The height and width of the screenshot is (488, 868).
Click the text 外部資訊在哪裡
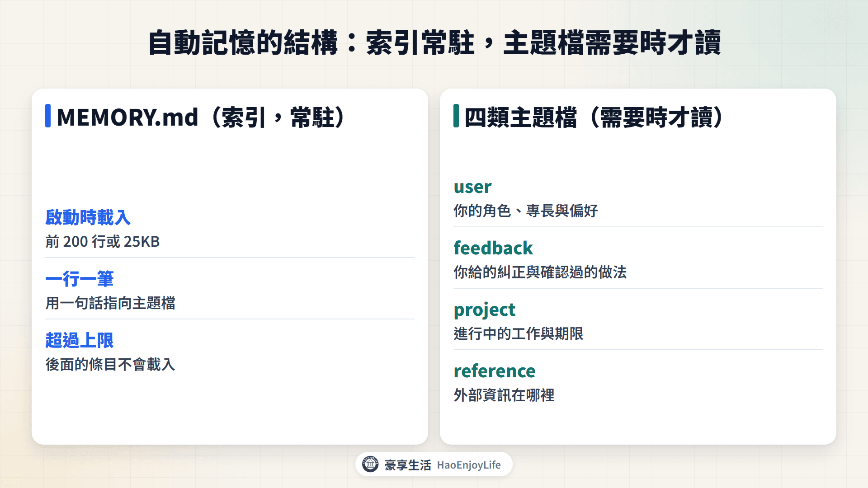click(504, 395)
